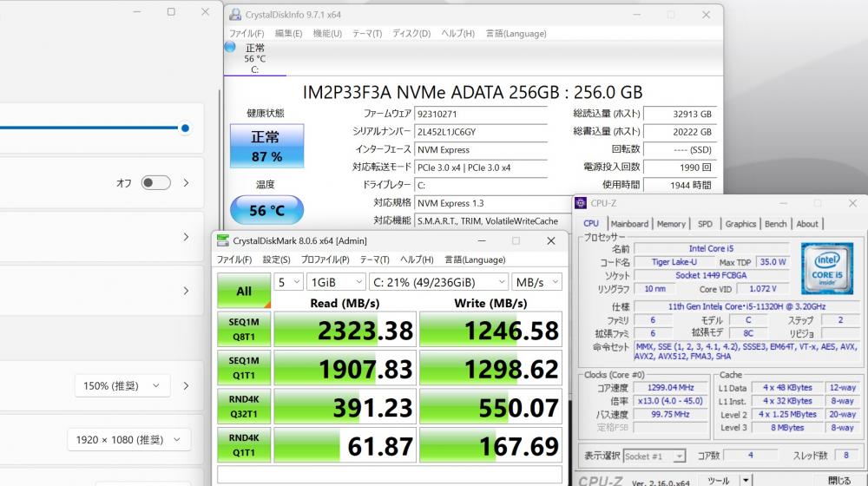Image resolution: width=868 pixels, height=486 pixels.
Task: Click the CrystalDiskInfo app icon in title bar
Action: tap(235, 15)
